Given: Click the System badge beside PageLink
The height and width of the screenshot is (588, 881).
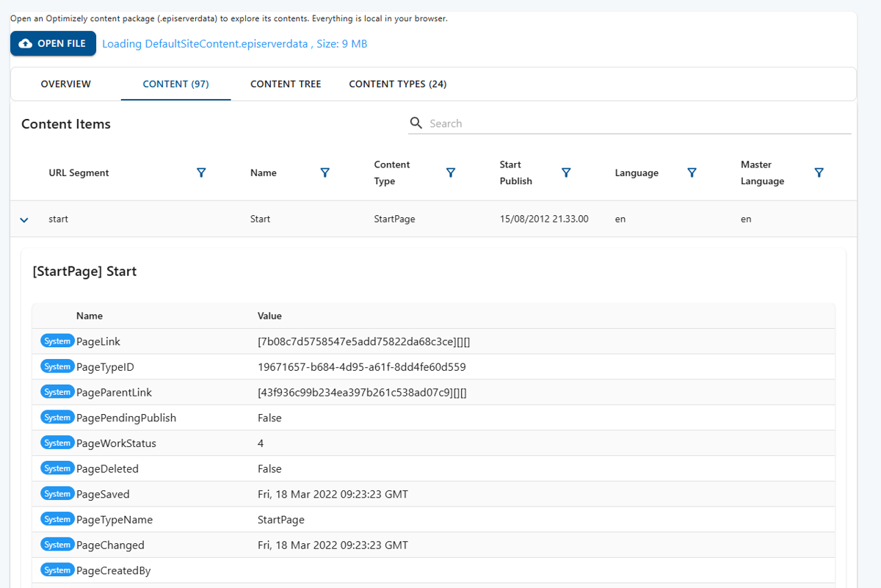Looking at the screenshot, I should click(57, 341).
